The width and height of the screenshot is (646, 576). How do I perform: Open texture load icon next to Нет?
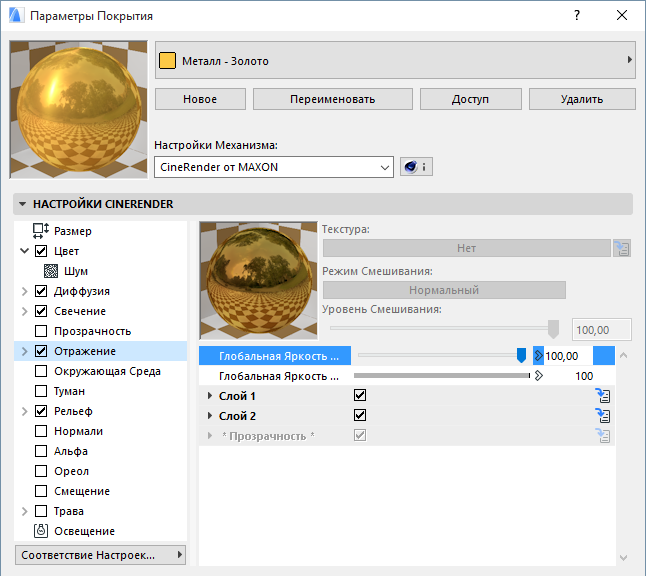pos(622,248)
